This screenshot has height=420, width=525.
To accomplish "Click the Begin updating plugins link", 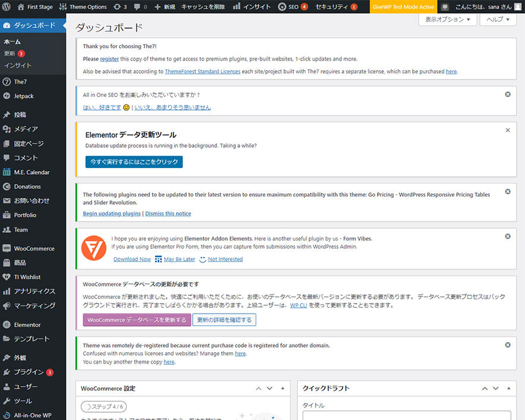I will tap(112, 213).
